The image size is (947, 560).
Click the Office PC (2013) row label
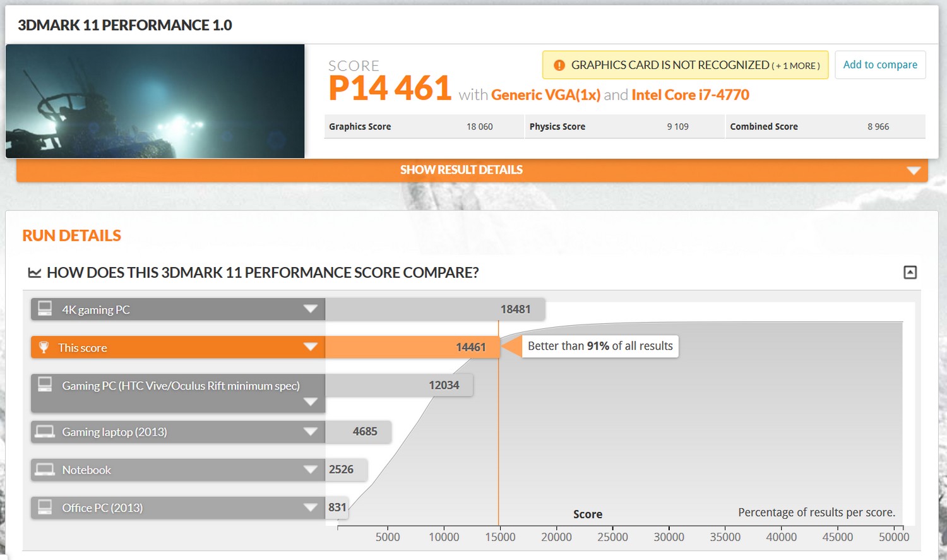(x=102, y=508)
